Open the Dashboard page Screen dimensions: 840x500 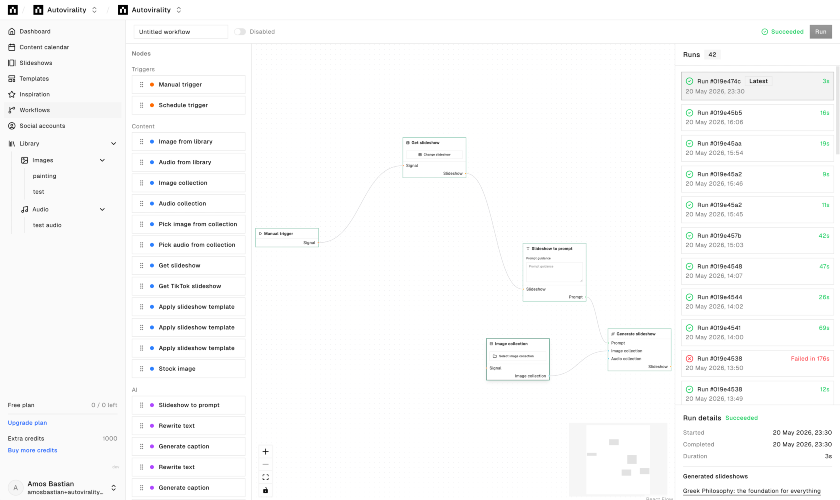pos(35,32)
